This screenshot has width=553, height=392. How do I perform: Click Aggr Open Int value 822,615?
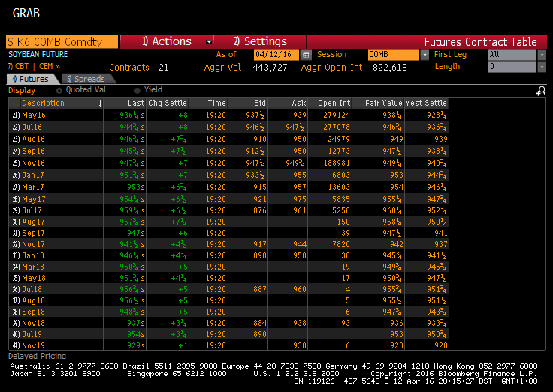[390, 68]
